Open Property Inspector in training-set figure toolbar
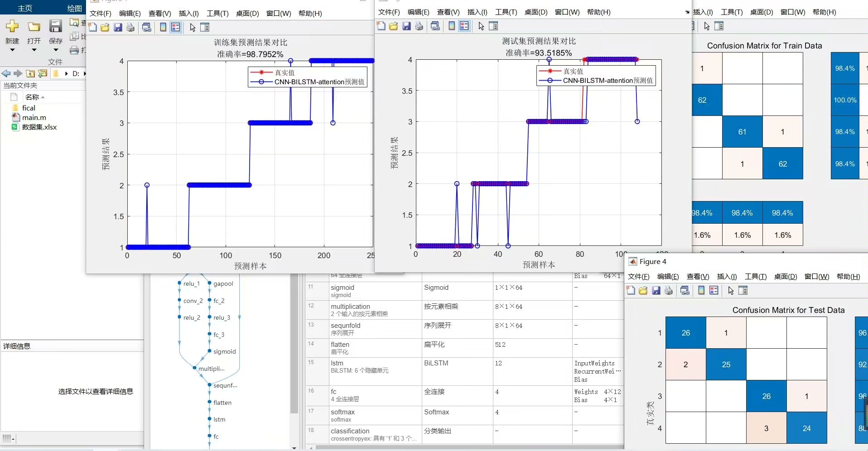Viewport: 868px width, 451px height. pos(205,28)
